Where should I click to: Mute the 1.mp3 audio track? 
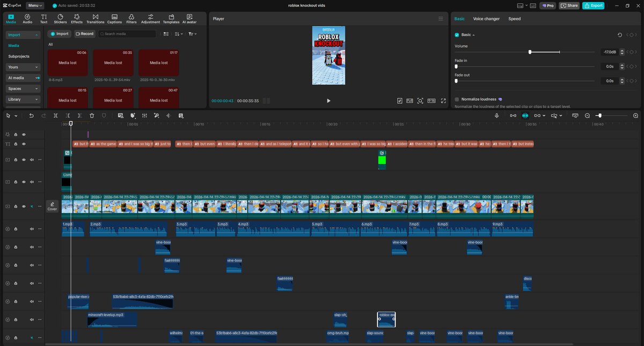(x=32, y=229)
